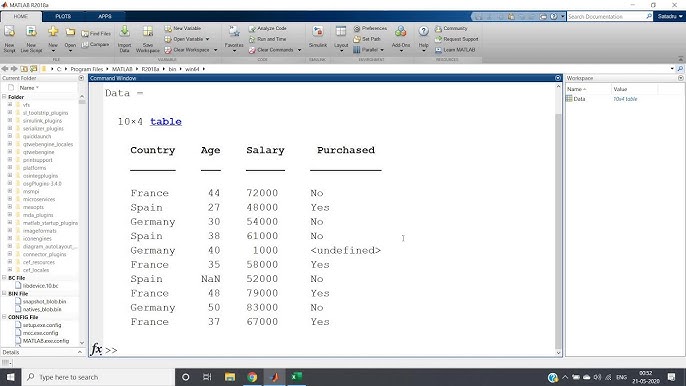
Task: Open the Layout options icon
Action: (x=341, y=32)
